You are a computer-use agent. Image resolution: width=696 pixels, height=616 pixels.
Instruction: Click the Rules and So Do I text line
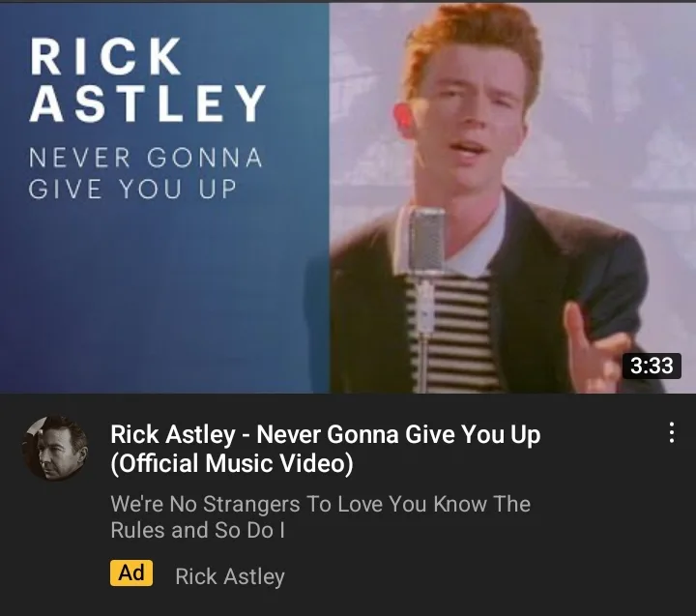(x=197, y=530)
